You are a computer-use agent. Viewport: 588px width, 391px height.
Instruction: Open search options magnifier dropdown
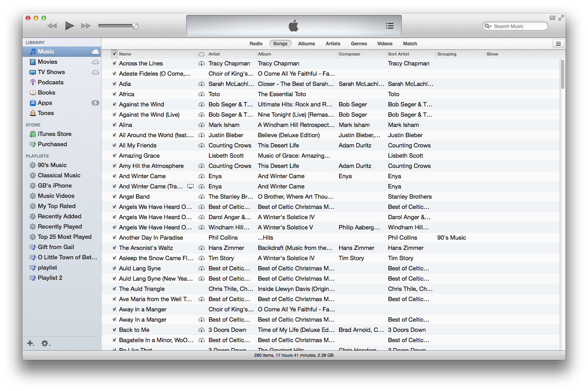pos(488,26)
